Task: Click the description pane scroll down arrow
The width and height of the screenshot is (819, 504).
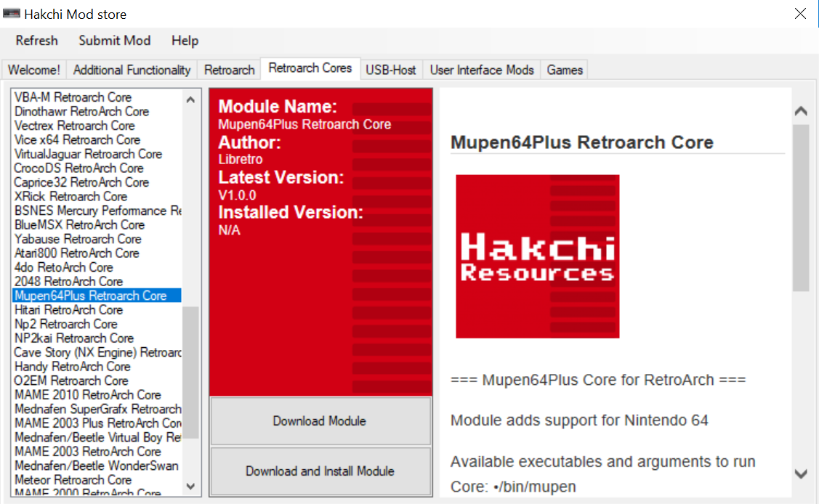Action: pos(801,473)
